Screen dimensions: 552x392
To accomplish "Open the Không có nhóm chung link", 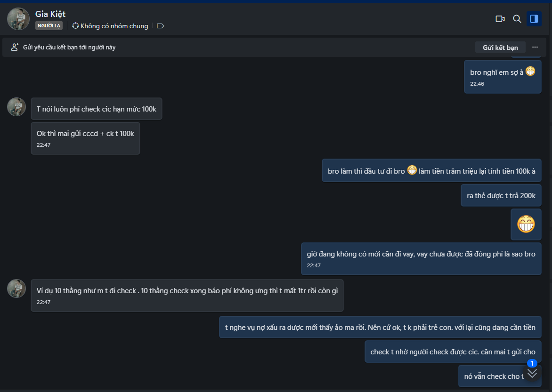I will (x=114, y=26).
